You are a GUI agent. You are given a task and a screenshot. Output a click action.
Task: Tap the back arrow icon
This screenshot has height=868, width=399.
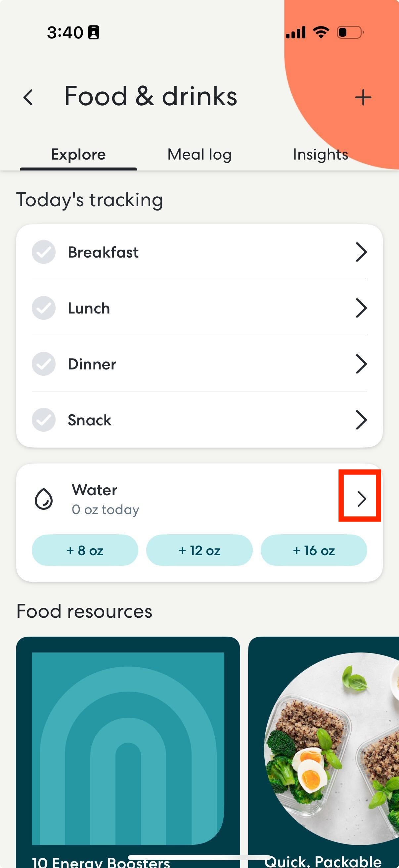pos(28,97)
